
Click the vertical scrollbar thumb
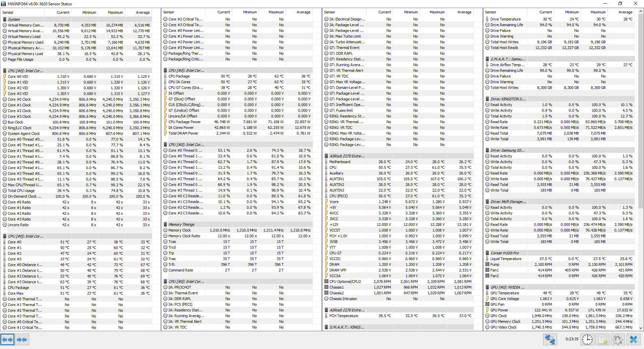pos(641,111)
